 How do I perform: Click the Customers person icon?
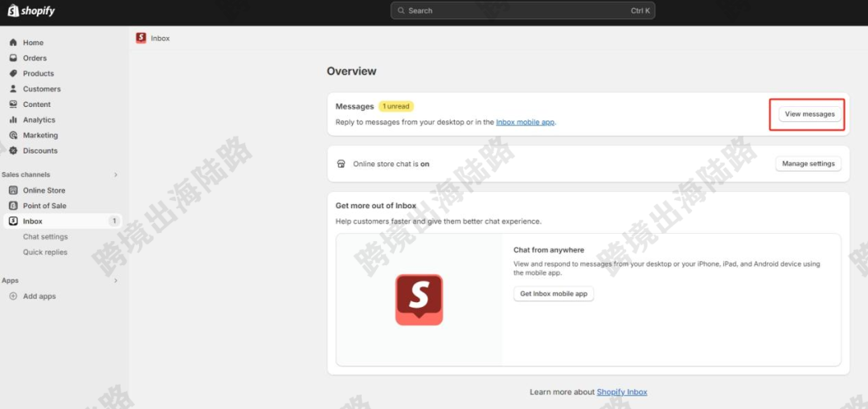tap(14, 89)
